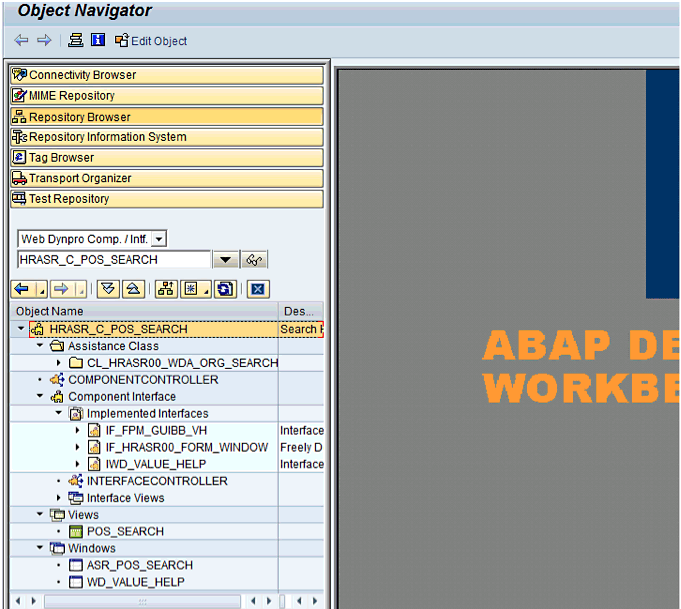This screenshot has height=609, width=681.
Task: Click the Refresh Object List icon
Action: click(x=225, y=289)
